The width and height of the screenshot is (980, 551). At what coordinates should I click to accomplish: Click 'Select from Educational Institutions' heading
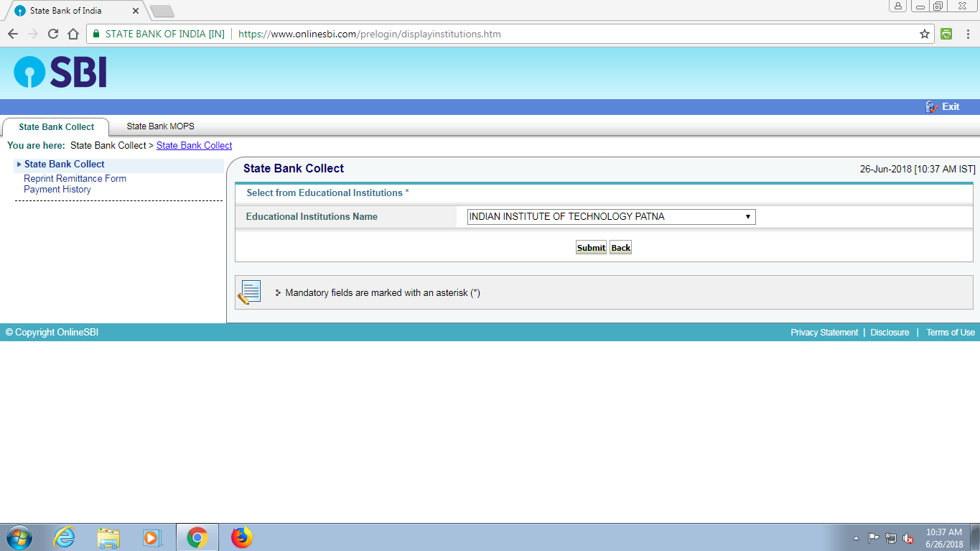(x=327, y=193)
